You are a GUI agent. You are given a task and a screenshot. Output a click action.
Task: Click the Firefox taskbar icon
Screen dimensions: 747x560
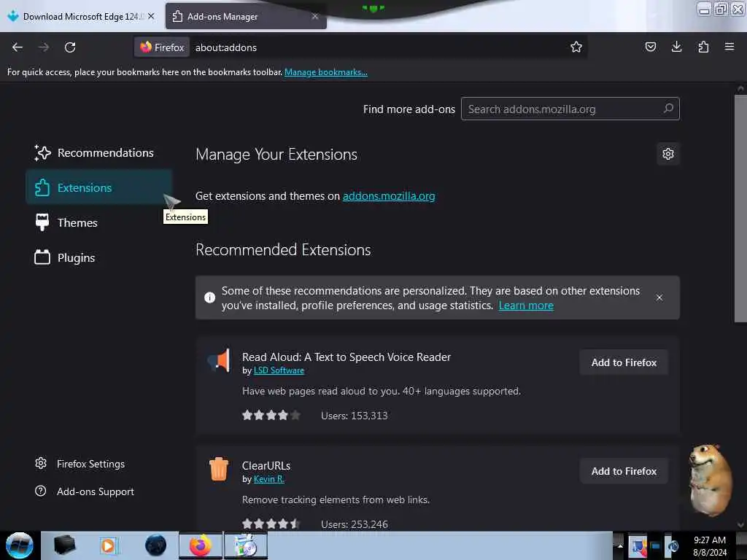click(x=201, y=545)
